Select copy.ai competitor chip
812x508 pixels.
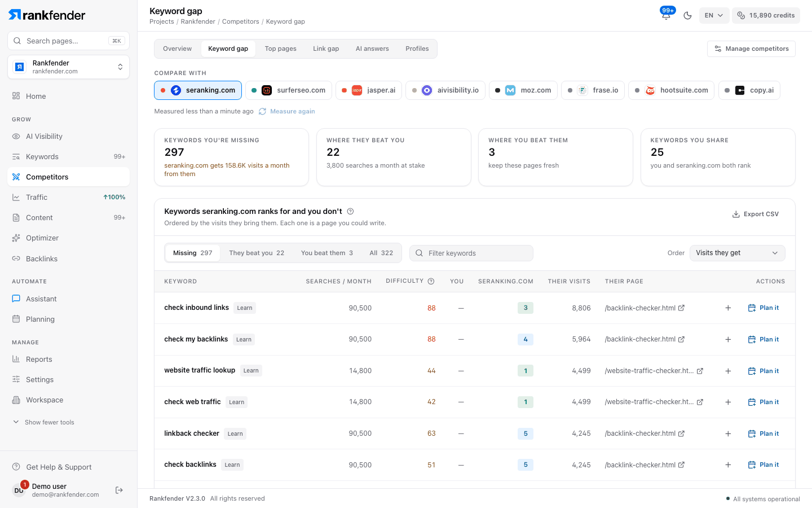tap(749, 90)
